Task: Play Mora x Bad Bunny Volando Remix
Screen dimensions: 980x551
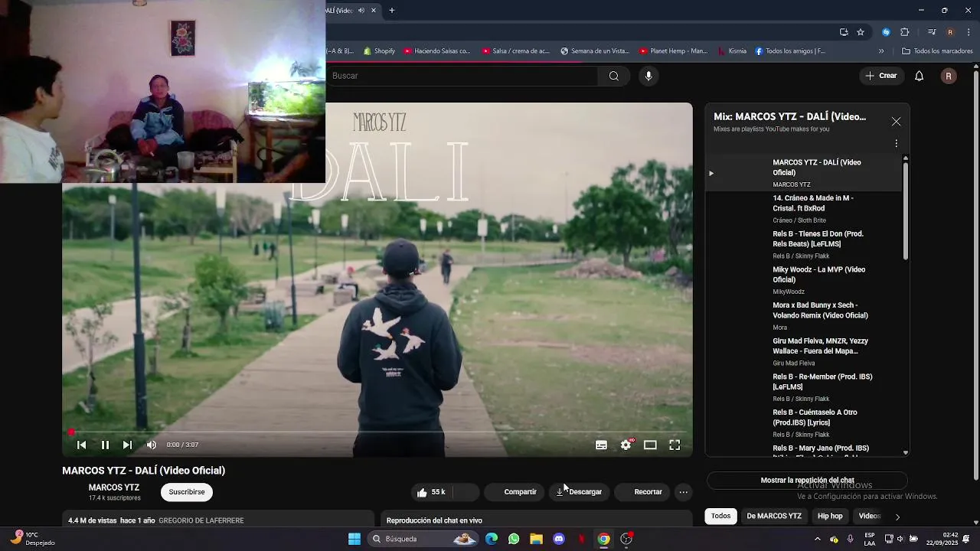Action: click(x=802, y=315)
